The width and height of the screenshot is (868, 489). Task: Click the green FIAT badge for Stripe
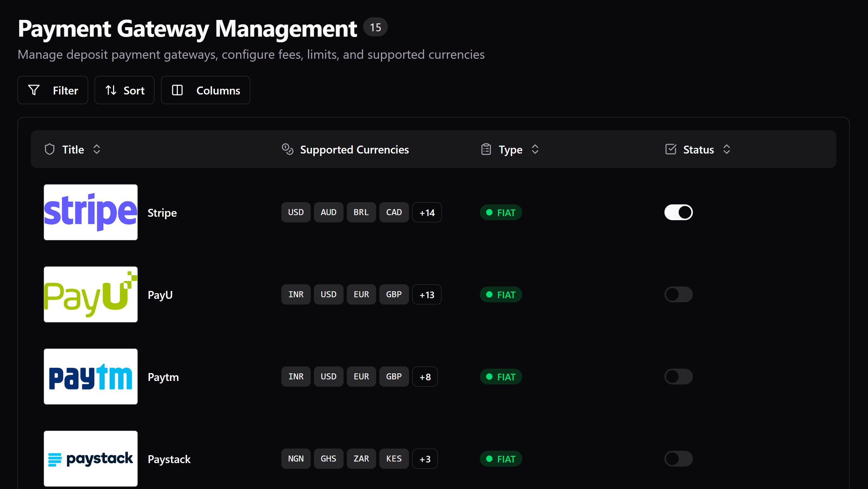(x=501, y=212)
